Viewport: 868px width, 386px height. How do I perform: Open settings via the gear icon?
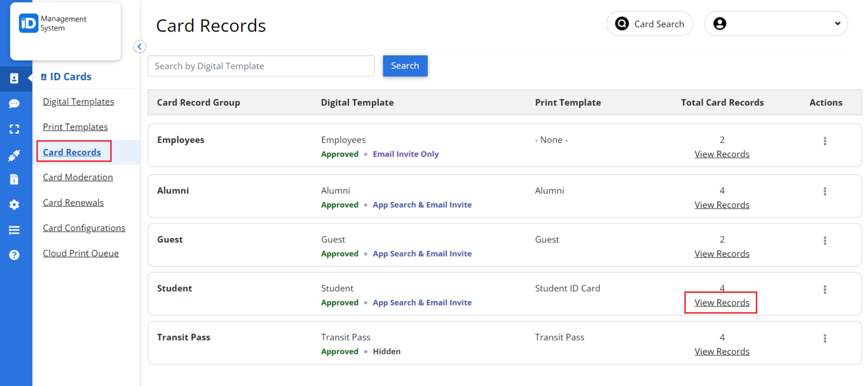click(15, 205)
